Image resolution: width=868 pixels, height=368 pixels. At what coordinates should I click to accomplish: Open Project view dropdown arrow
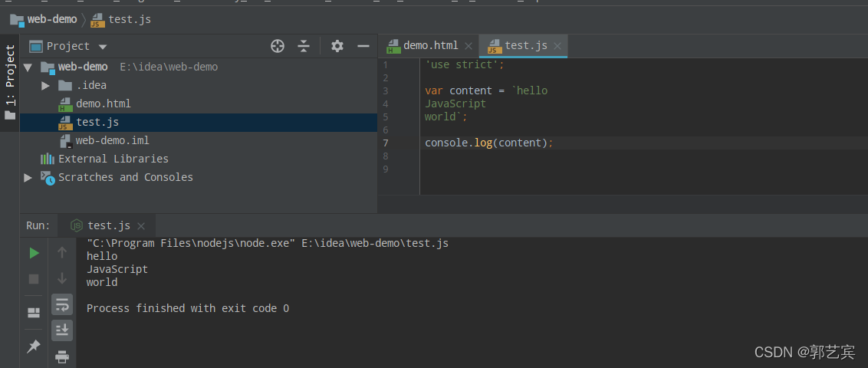pos(103,47)
